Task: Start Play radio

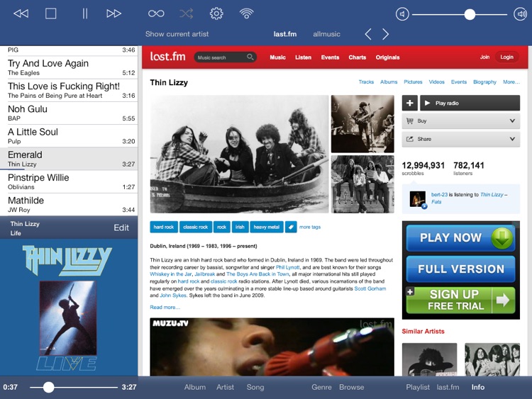Action: coord(470,103)
